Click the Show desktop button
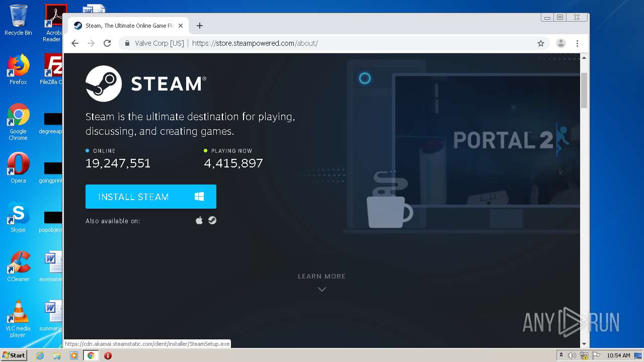This screenshot has width=644, height=362. [638, 355]
